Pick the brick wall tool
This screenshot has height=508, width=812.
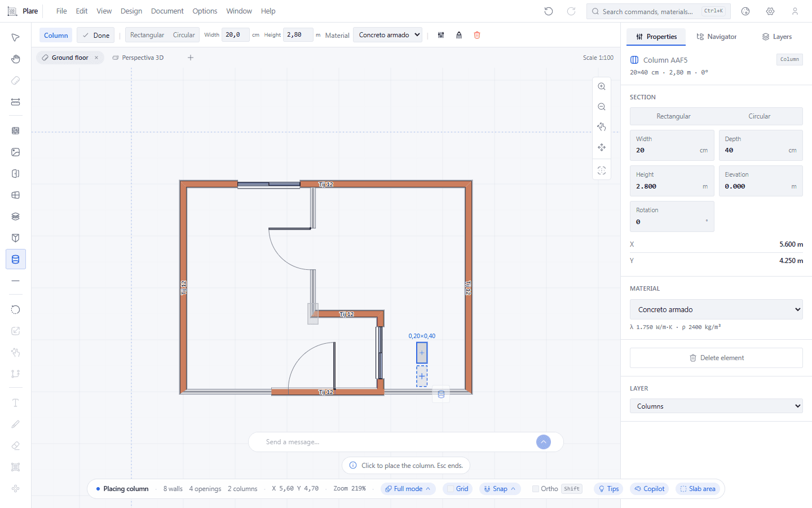point(16,131)
